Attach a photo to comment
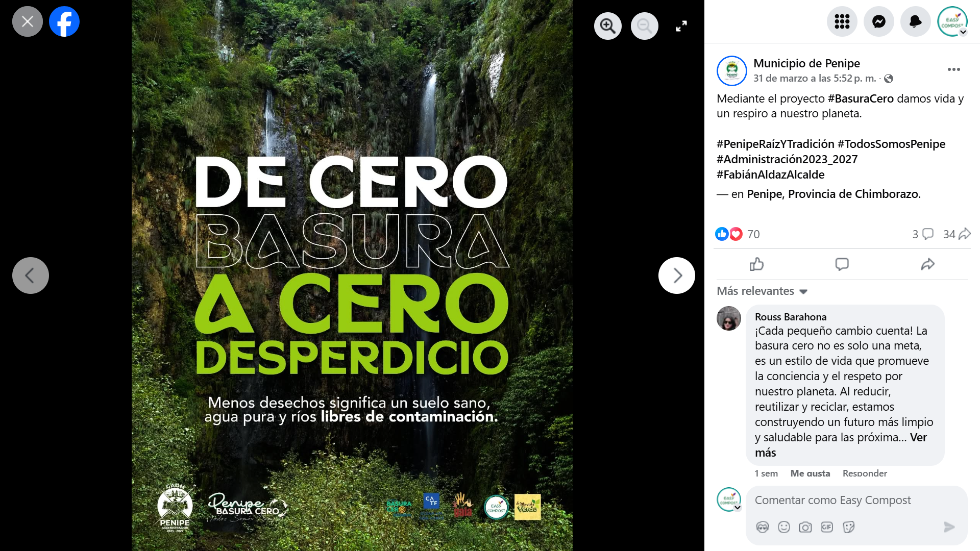 805,527
